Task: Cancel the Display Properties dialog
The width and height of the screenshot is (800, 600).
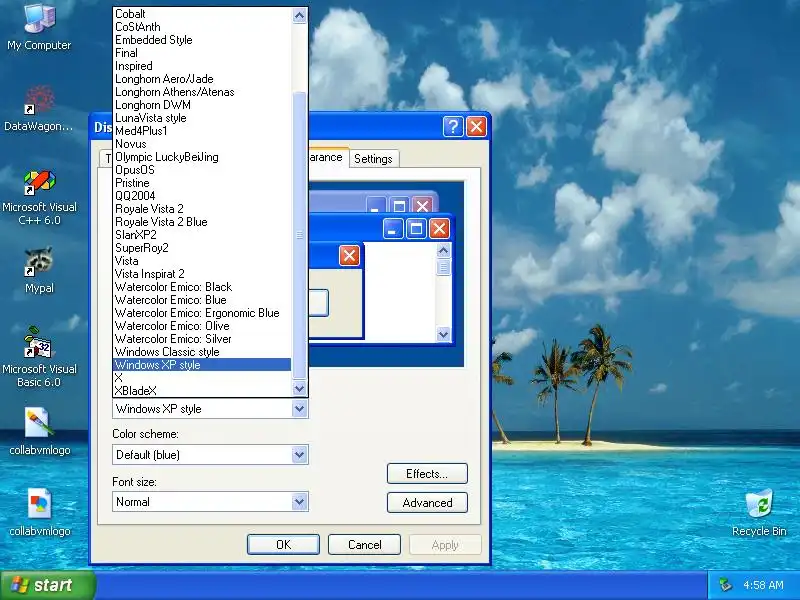Action: point(364,544)
